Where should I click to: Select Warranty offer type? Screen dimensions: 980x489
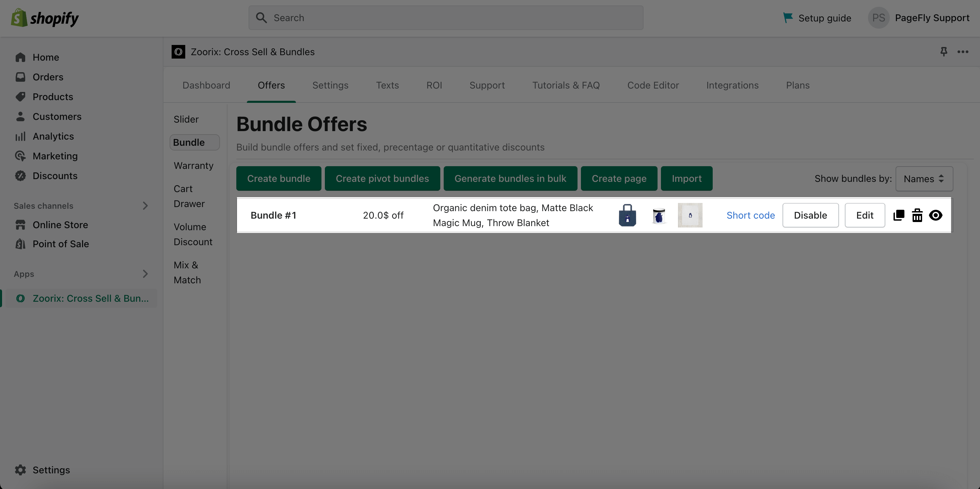pyautogui.click(x=194, y=165)
